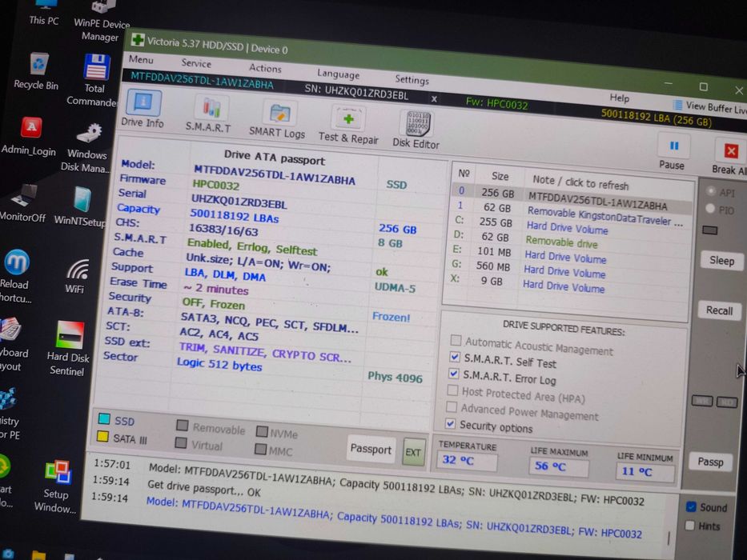Clear the serial number field x
The width and height of the screenshot is (747, 560).
(434, 99)
